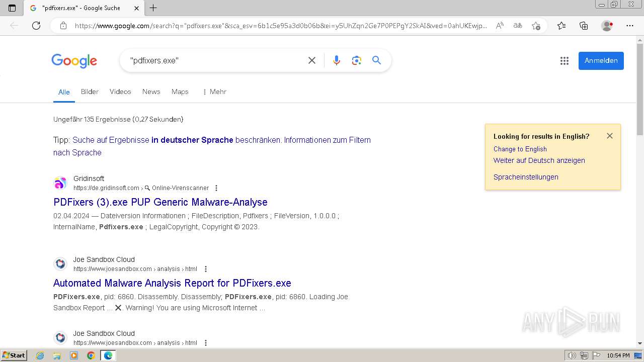The image size is (644, 362).
Task: Close the "pdfixers.exe" Google Suche tab
Action: pyautogui.click(x=137, y=8)
